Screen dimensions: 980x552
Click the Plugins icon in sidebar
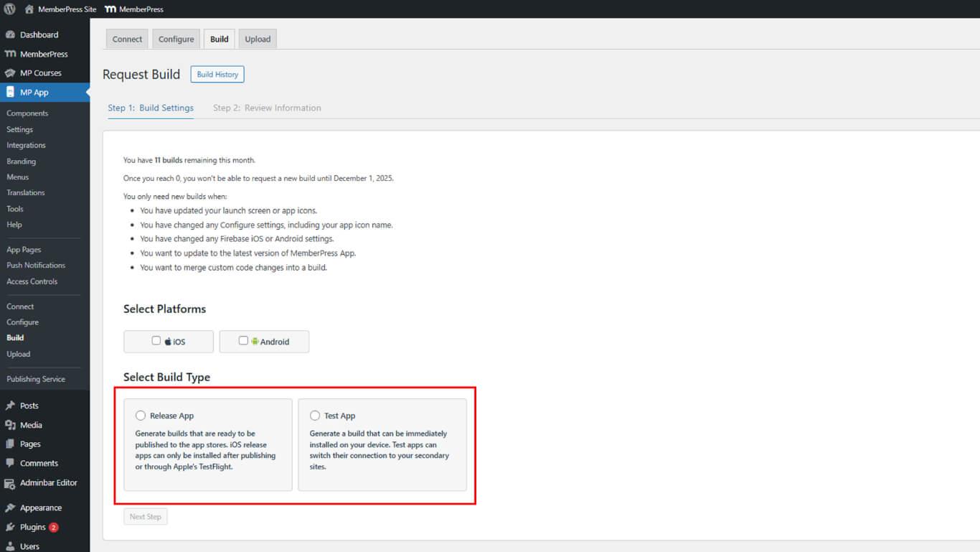10,528
